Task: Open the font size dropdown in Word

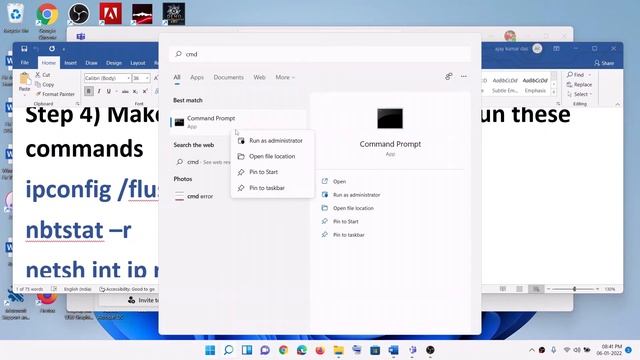Action: (x=147, y=78)
